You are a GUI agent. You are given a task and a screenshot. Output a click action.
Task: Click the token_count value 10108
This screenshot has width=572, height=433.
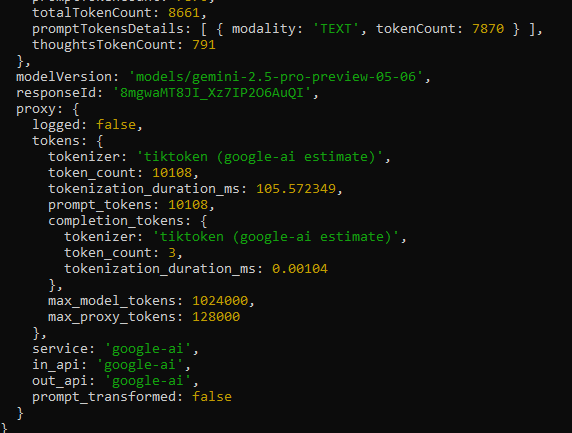pos(172,173)
